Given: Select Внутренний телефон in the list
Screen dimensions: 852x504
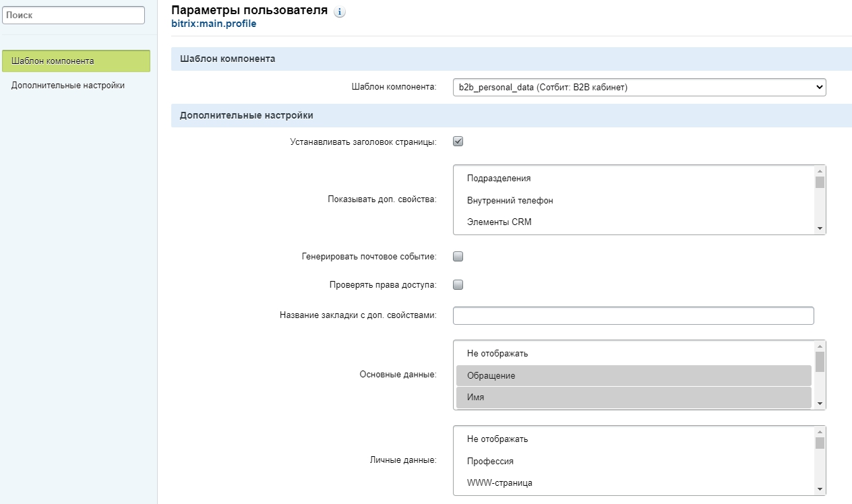Looking at the screenshot, I should coord(634,200).
